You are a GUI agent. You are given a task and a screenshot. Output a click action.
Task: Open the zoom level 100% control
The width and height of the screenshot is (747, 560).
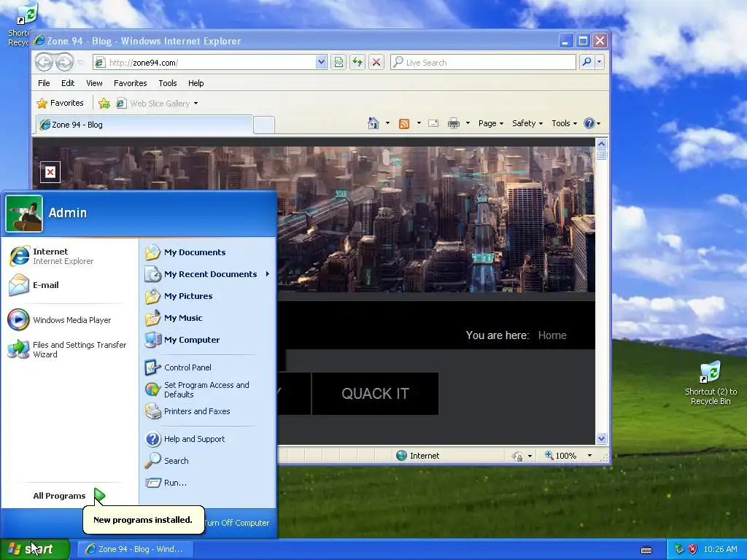click(561, 456)
